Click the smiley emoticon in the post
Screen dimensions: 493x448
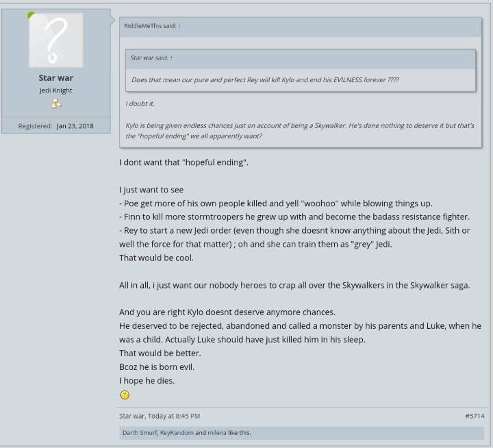point(125,395)
